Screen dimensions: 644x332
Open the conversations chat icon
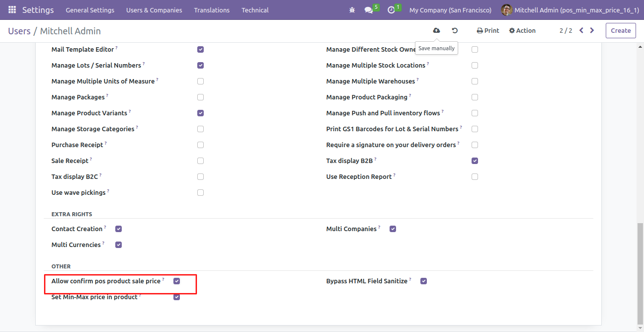(x=369, y=10)
